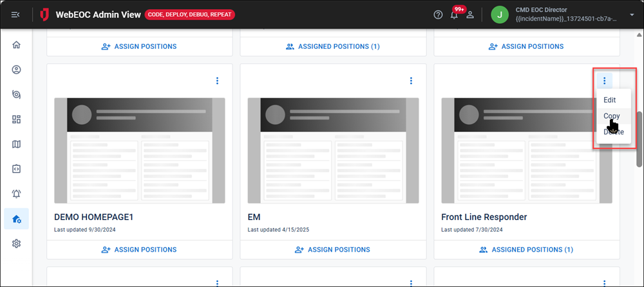
Task: Click the vertical page scrollbar thumb
Action: point(639,139)
